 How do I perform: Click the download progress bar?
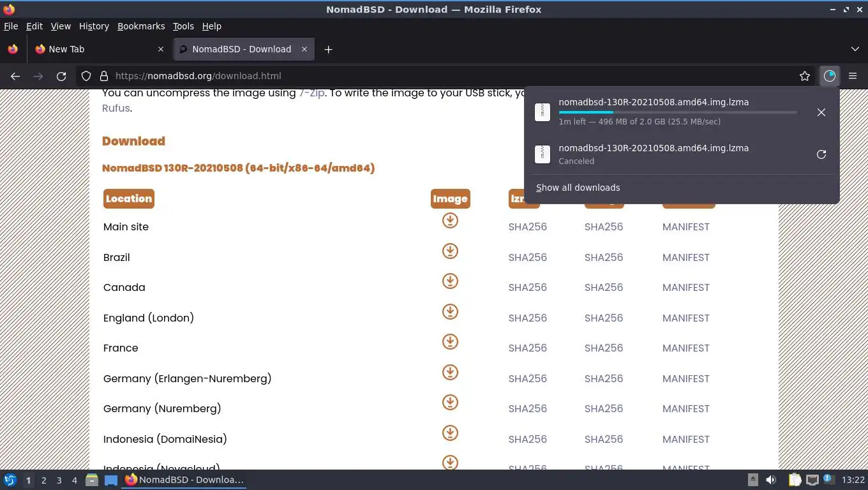click(677, 112)
